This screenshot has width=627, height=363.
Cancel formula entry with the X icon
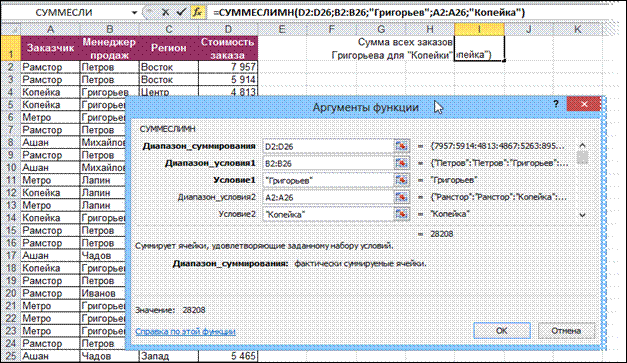click(x=165, y=12)
